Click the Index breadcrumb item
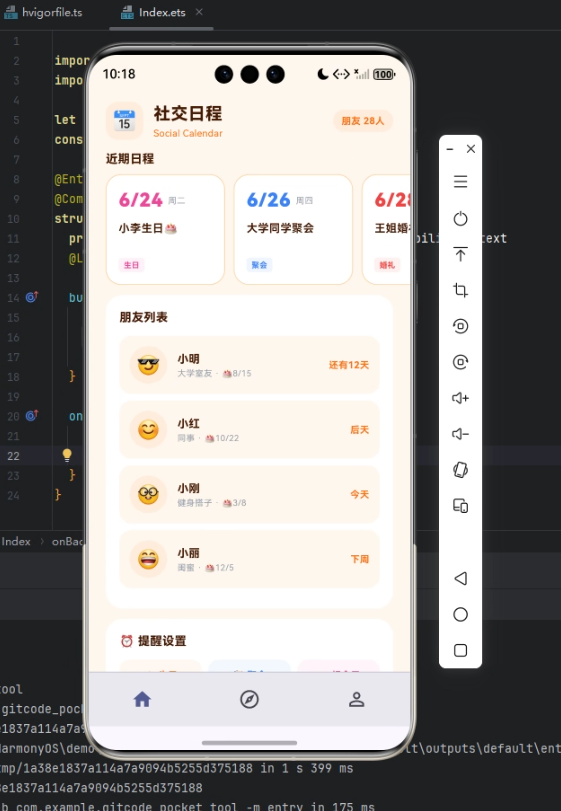561x811 pixels. [x=16, y=542]
